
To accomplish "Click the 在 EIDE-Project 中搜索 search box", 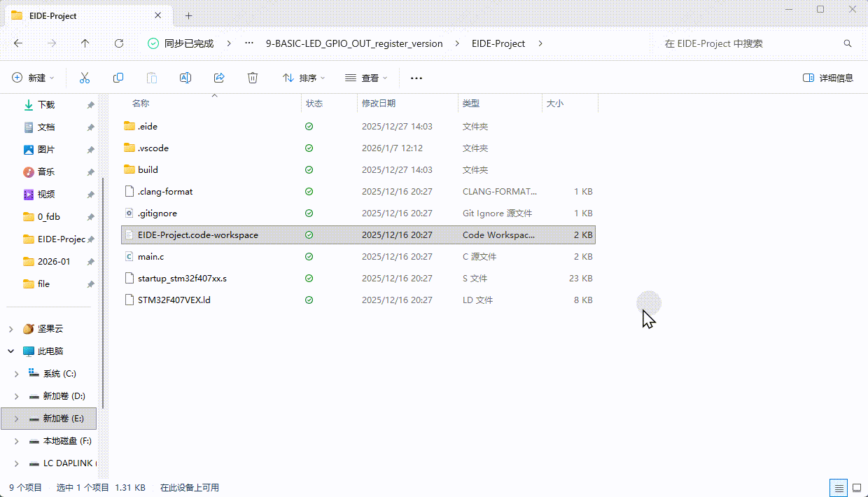I will point(749,43).
